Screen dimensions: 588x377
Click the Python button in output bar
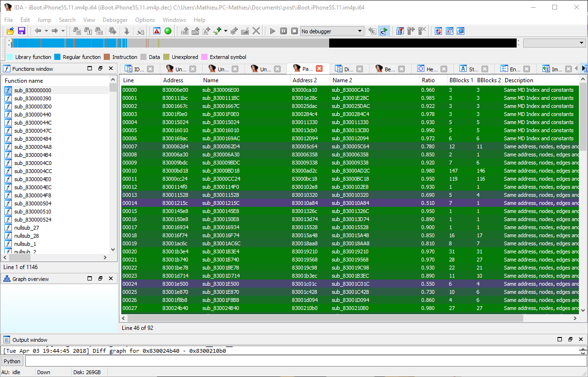12,361
